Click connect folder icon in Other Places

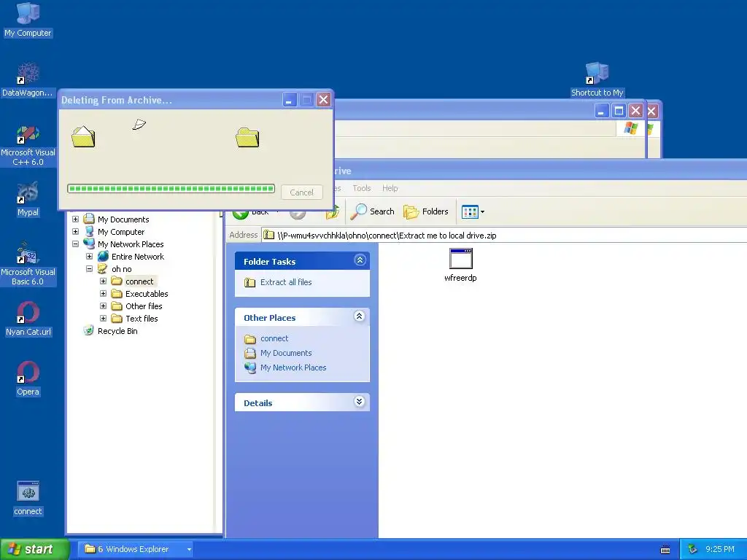coord(250,339)
